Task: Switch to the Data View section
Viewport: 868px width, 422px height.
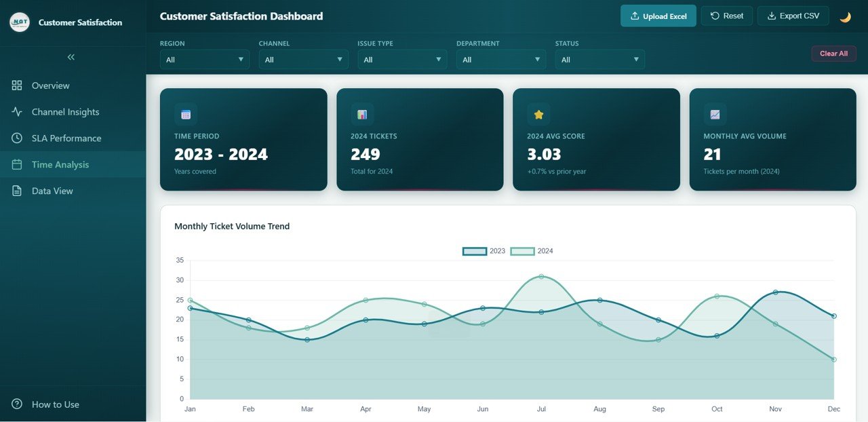Action: point(53,191)
